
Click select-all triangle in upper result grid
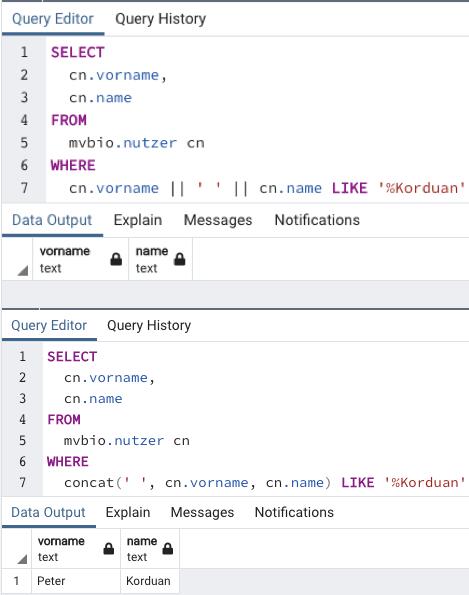(x=23, y=271)
